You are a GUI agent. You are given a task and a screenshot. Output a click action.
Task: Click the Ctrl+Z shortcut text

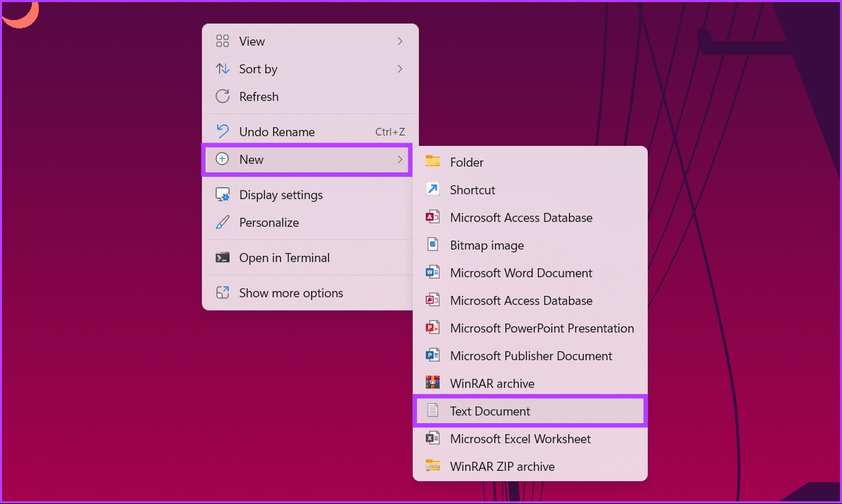(390, 132)
